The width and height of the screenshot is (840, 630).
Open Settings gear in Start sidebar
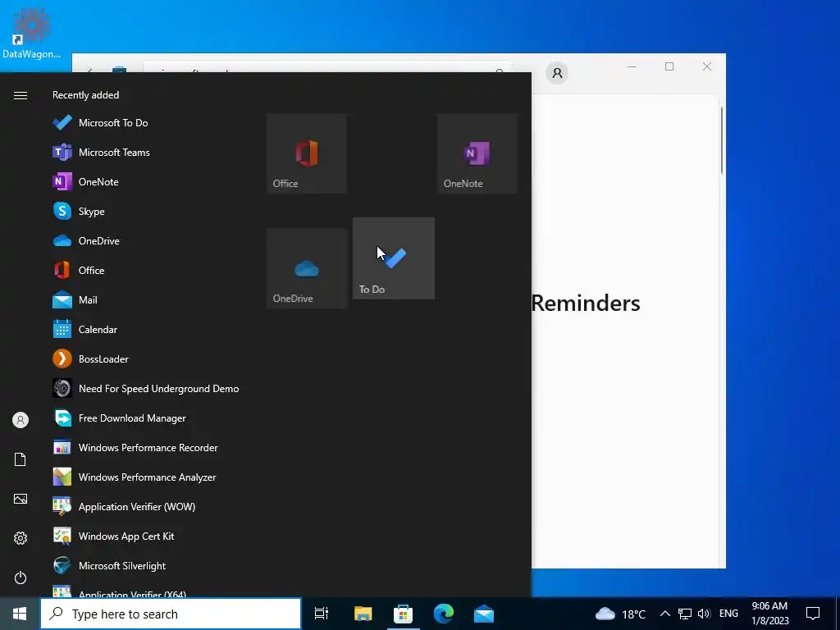(x=21, y=538)
